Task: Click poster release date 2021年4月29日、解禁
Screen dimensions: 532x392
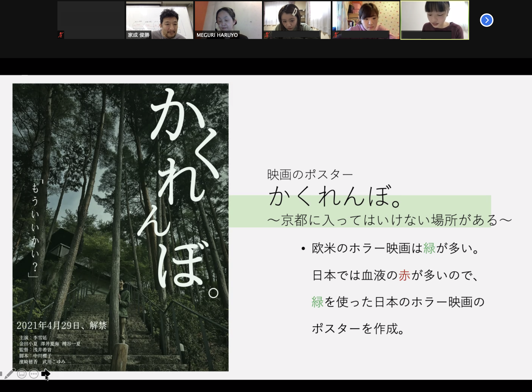Action: pyautogui.click(x=62, y=325)
